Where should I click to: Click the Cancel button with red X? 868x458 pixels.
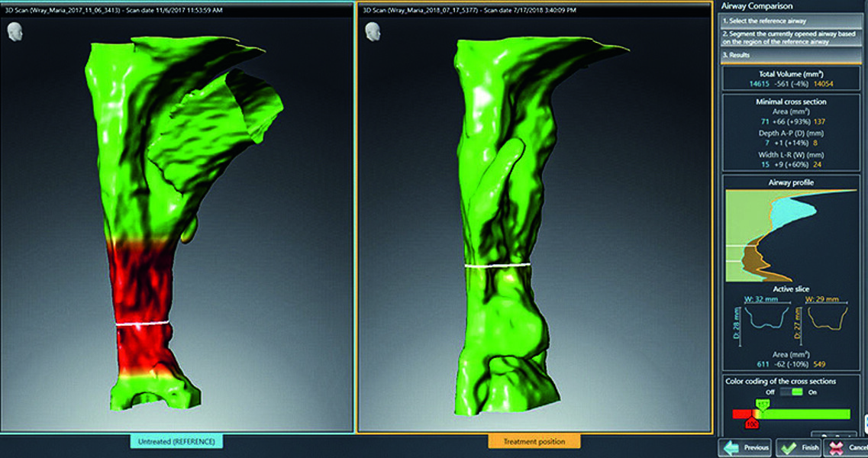pyautogui.click(x=847, y=447)
